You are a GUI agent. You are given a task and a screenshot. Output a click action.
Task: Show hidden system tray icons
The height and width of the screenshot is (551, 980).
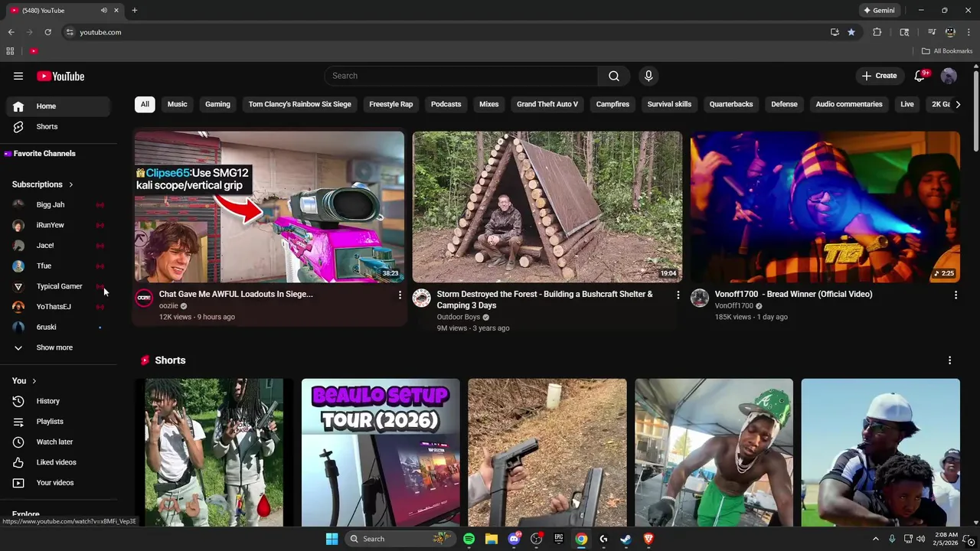click(x=876, y=539)
